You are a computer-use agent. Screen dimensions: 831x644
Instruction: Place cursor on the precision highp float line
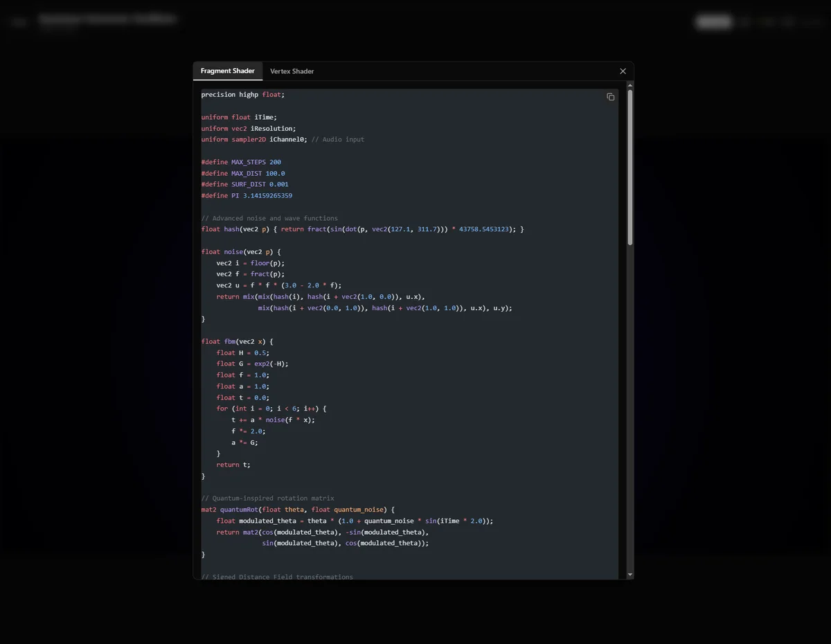(x=242, y=94)
